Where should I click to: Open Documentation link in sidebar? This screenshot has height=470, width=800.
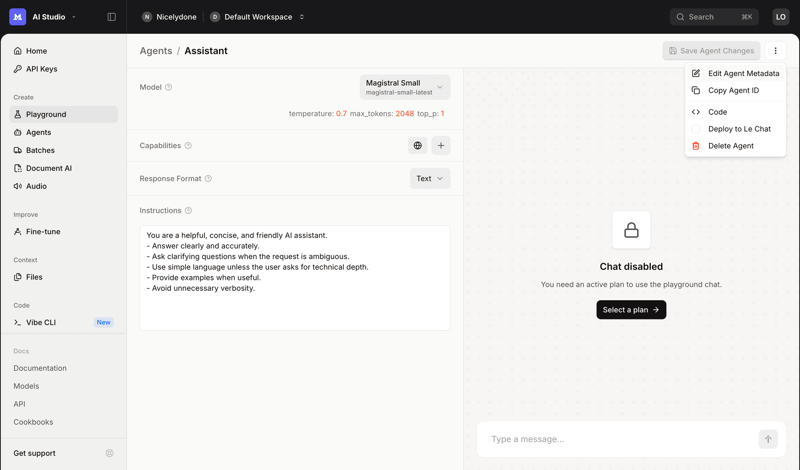[40, 368]
